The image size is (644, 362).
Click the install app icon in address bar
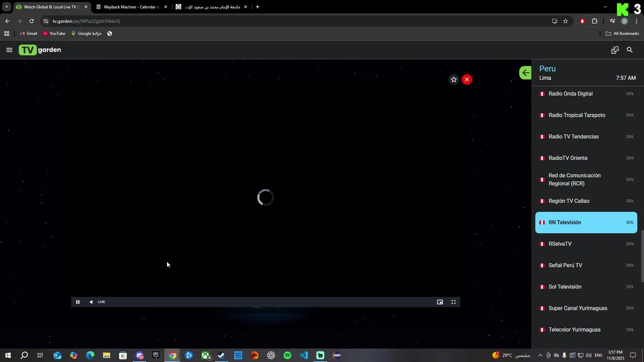(554, 21)
